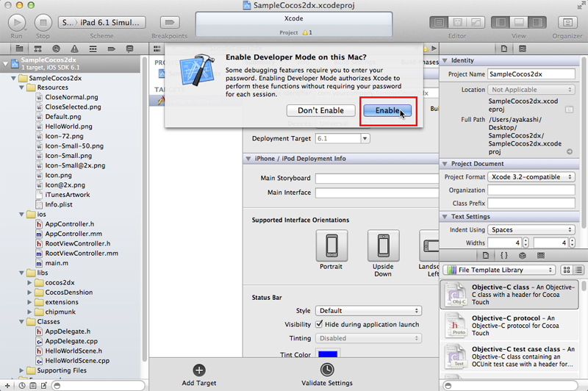Show the File inspector tab icon
The image size is (588, 391).
point(504,49)
